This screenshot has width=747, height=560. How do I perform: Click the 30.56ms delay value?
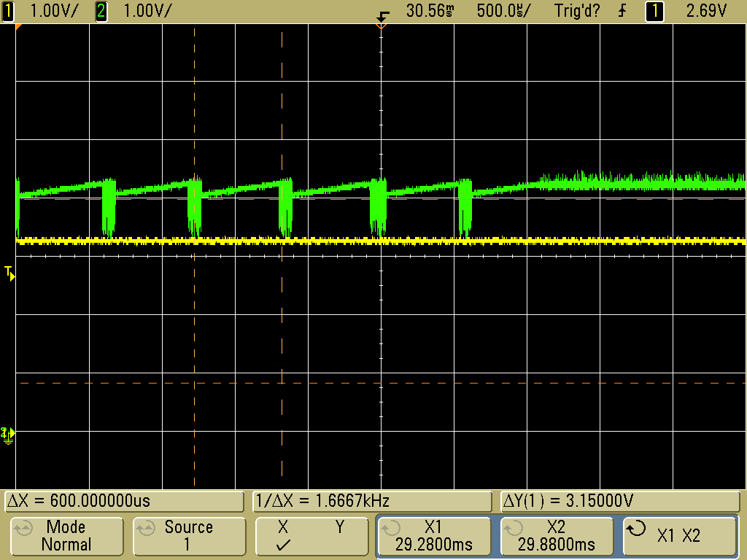click(430, 10)
